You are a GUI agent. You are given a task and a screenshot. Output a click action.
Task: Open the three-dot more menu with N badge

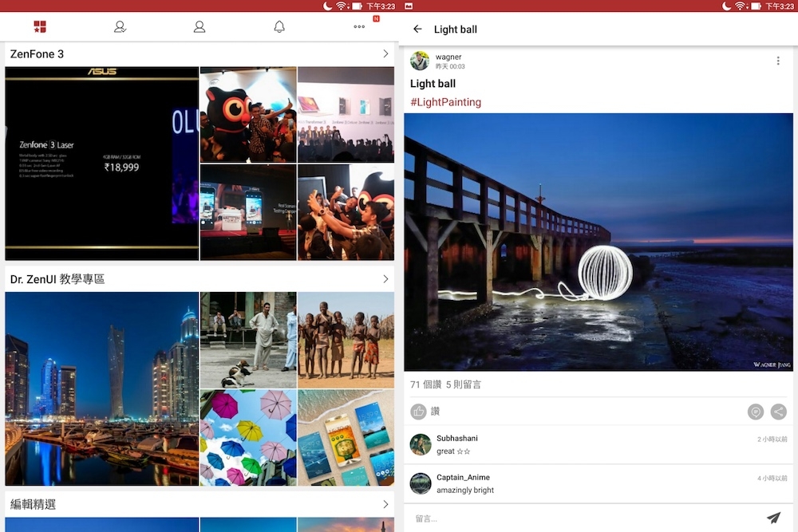(x=359, y=27)
